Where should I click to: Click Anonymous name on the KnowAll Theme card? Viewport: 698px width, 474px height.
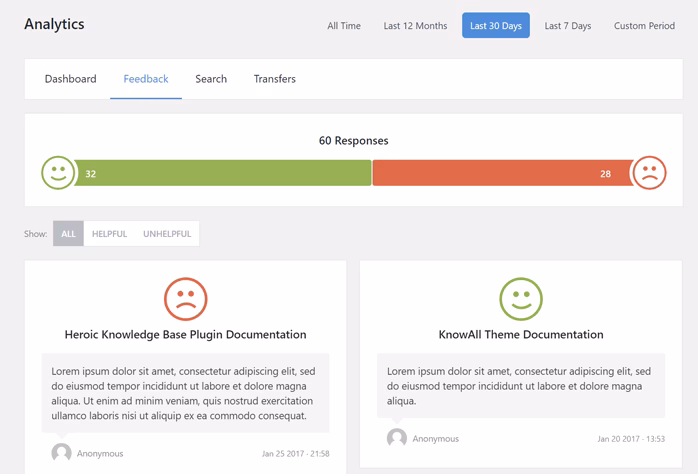[435, 439]
